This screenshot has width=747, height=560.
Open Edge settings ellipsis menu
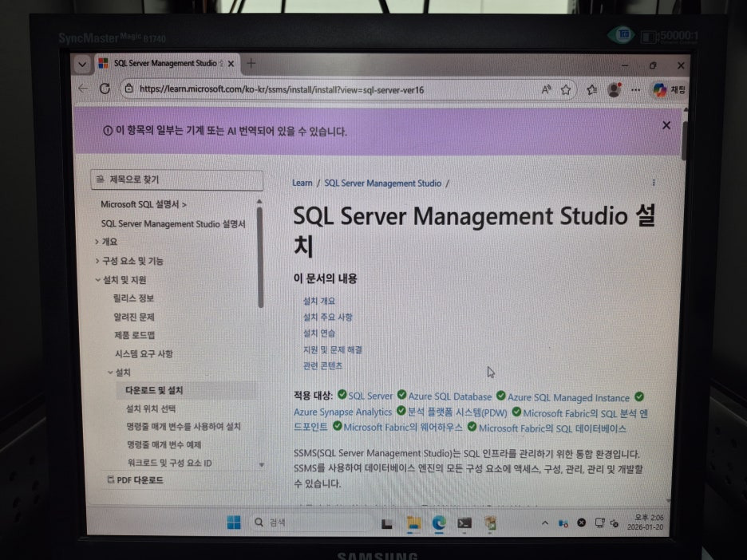coord(635,89)
